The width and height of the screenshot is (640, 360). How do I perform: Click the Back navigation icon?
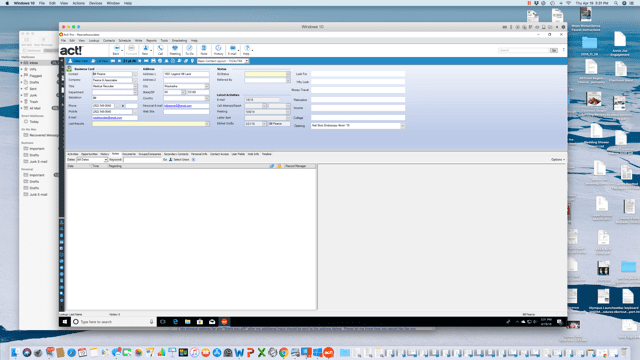pyautogui.click(x=116, y=50)
